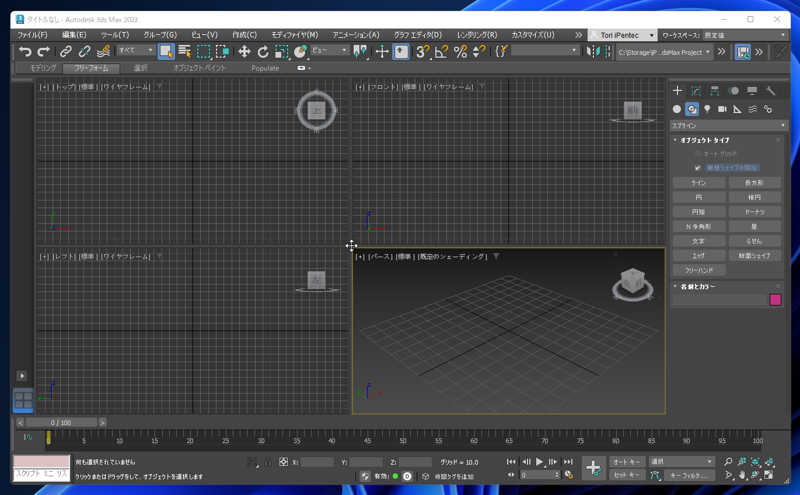Select the Rotate tool icon

pyautogui.click(x=263, y=52)
